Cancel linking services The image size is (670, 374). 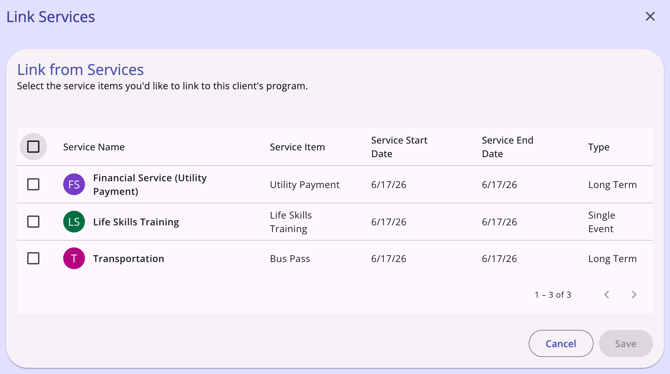[561, 343]
